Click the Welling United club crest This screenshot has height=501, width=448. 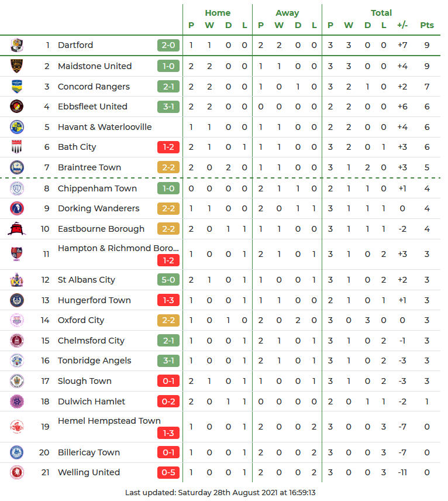click(x=17, y=472)
